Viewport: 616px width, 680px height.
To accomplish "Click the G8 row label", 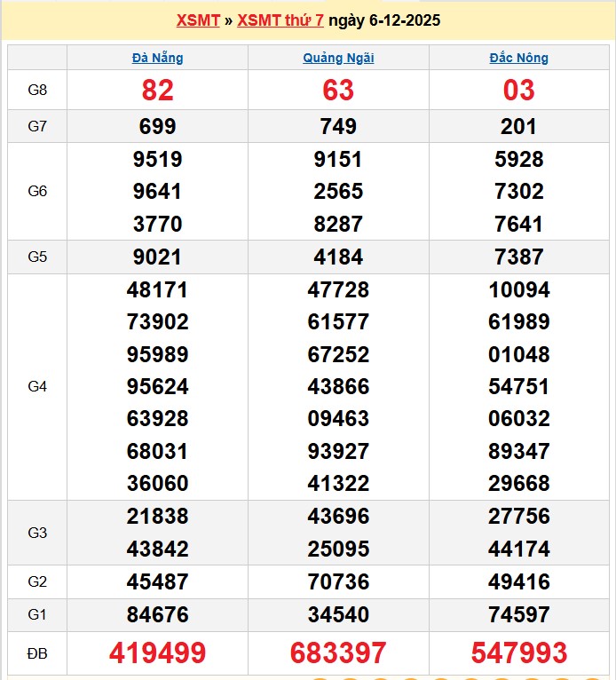I will 37,90.
